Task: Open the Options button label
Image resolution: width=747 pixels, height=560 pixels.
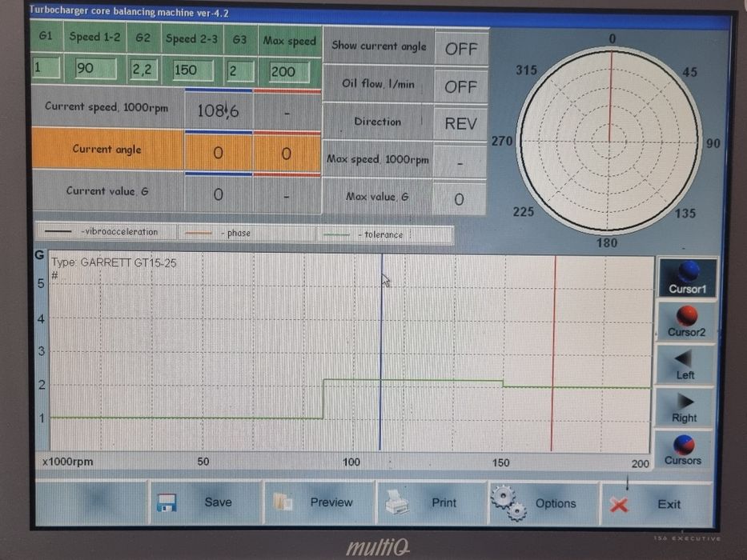Action: [x=556, y=504]
